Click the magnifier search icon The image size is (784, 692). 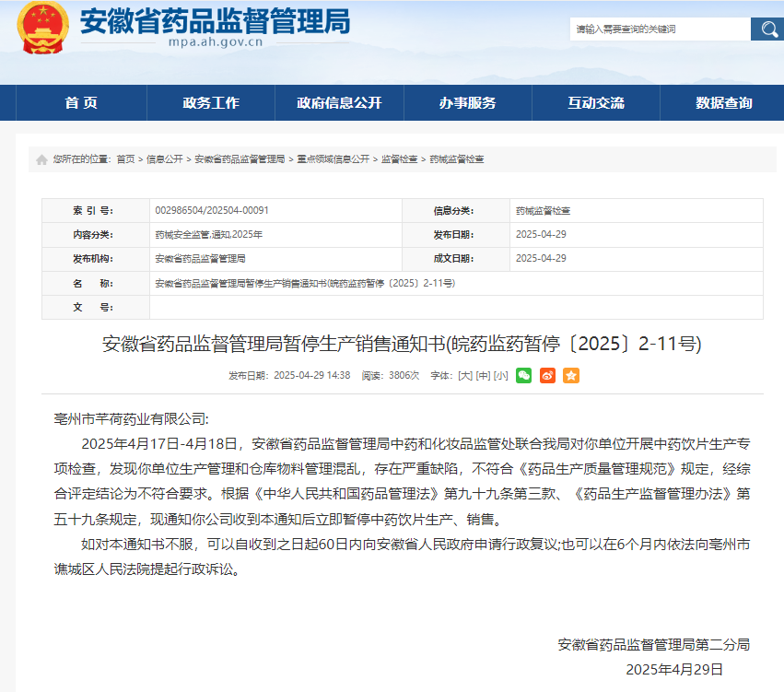[x=768, y=29]
